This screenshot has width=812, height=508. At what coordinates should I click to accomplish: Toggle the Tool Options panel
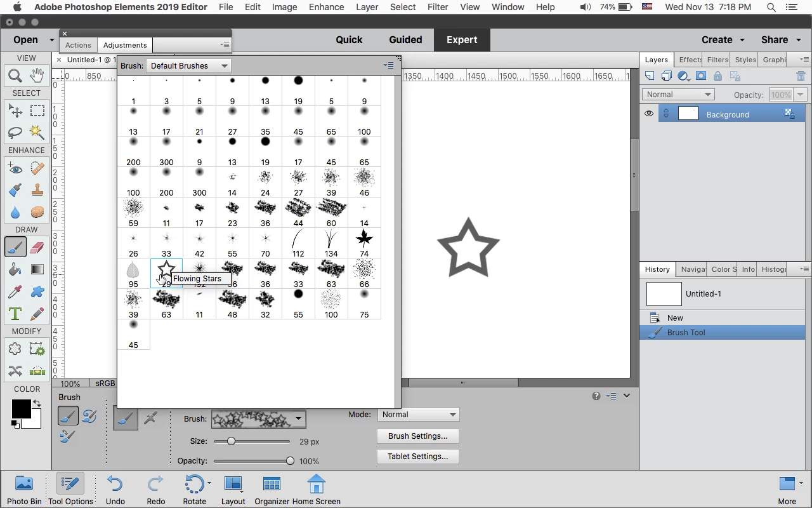(70, 490)
